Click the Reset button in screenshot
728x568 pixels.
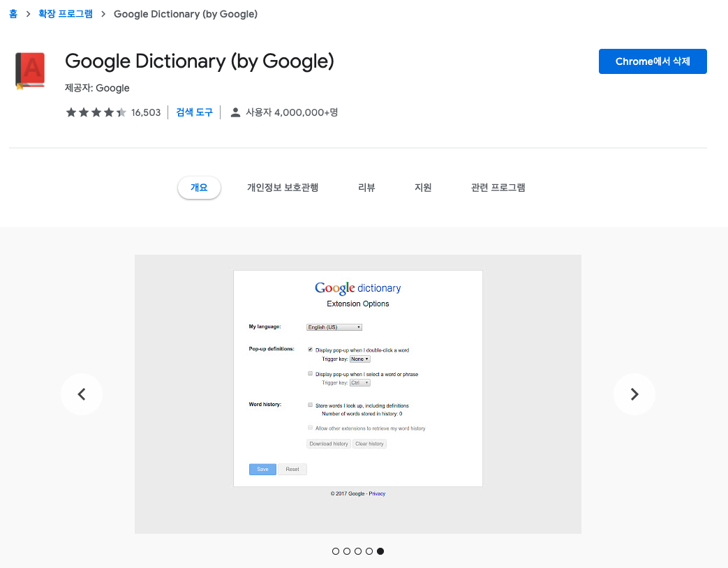[292, 469]
